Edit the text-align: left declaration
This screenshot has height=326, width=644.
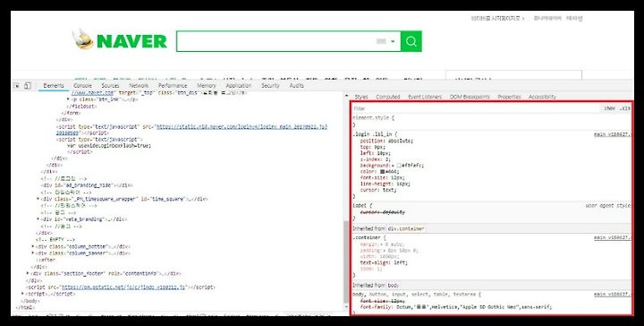[x=384, y=262]
